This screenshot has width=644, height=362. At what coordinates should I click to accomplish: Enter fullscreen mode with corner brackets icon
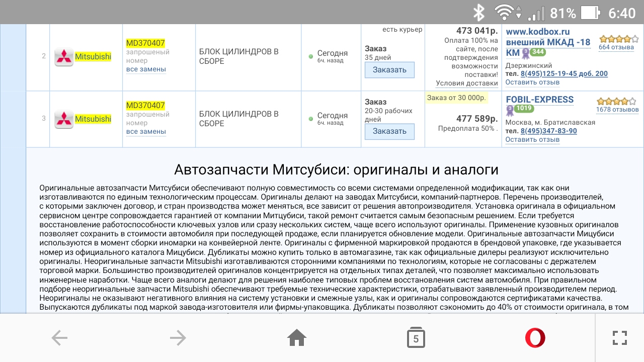point(619,338)
